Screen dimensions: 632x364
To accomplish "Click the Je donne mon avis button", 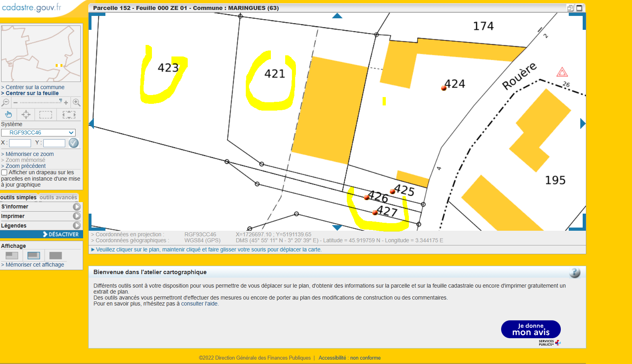I will pyautogui.click(x=531, y=329).
